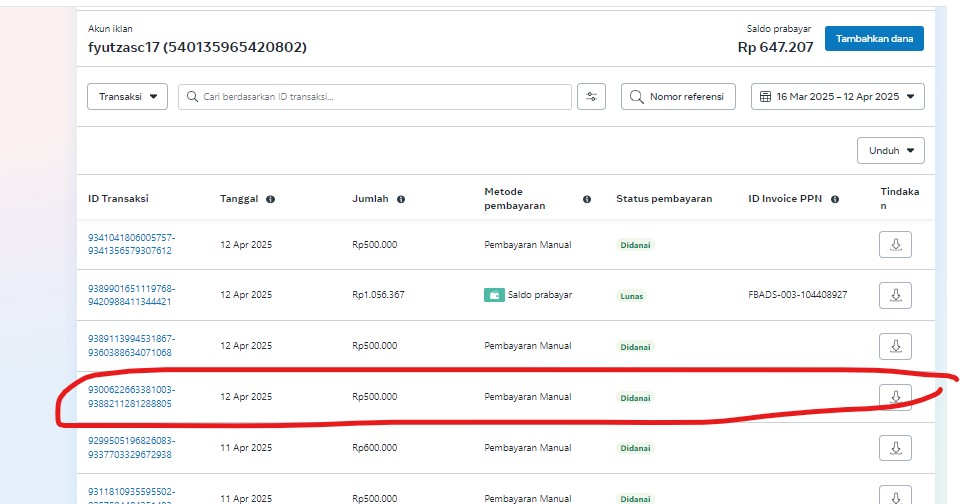Download receipt for first Rp500.000 transaction
The width and height of the screenshot is (960, 504).
point(895,245)
